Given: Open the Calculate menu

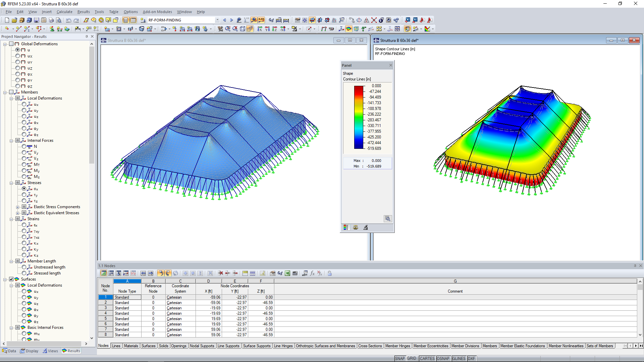Looking at the screenshot, I should pos(64,12).
